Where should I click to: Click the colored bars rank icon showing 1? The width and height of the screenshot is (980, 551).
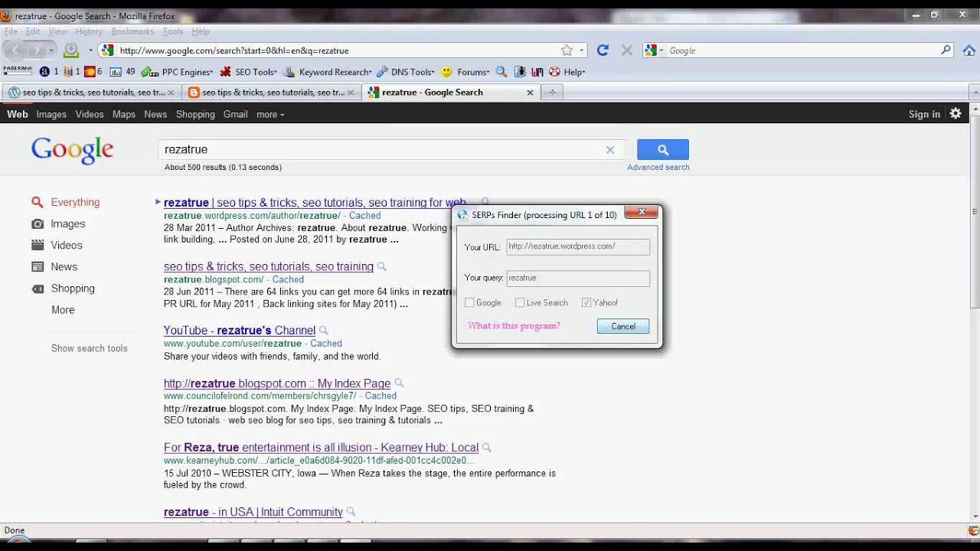coord(68,72)
